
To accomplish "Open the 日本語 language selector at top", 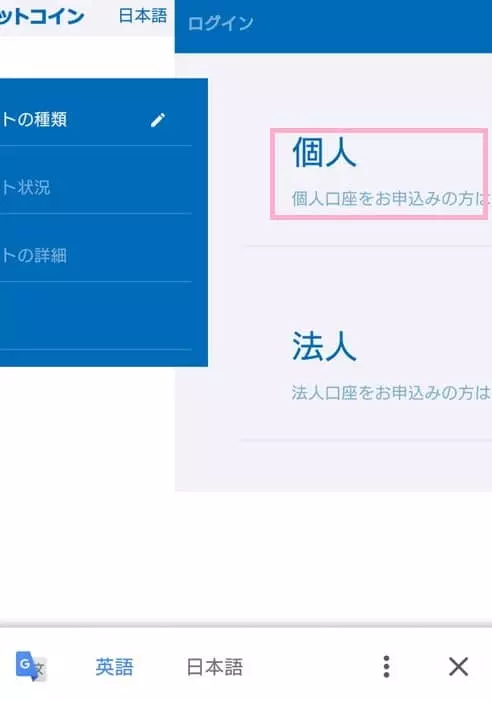I will click(143, 16).
